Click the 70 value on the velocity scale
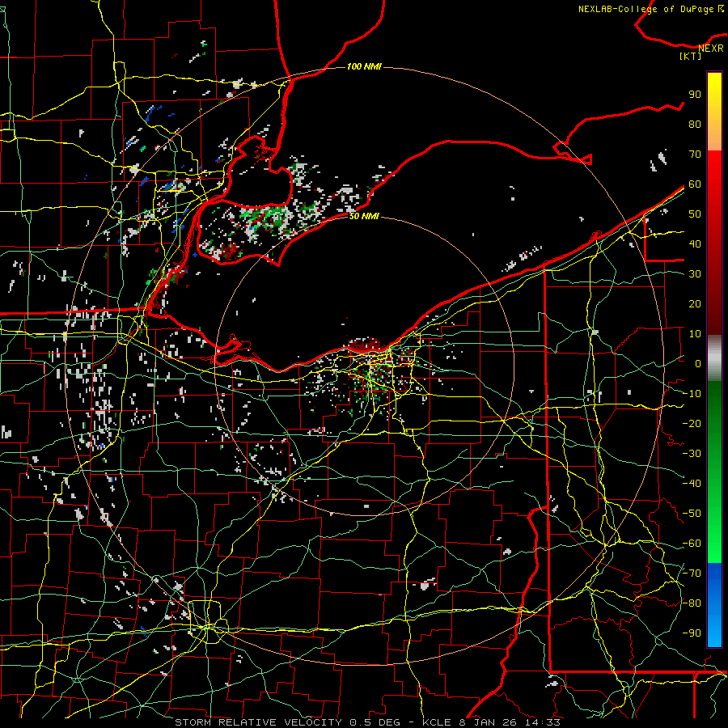The image size is (728, 728). coord(695,154)
